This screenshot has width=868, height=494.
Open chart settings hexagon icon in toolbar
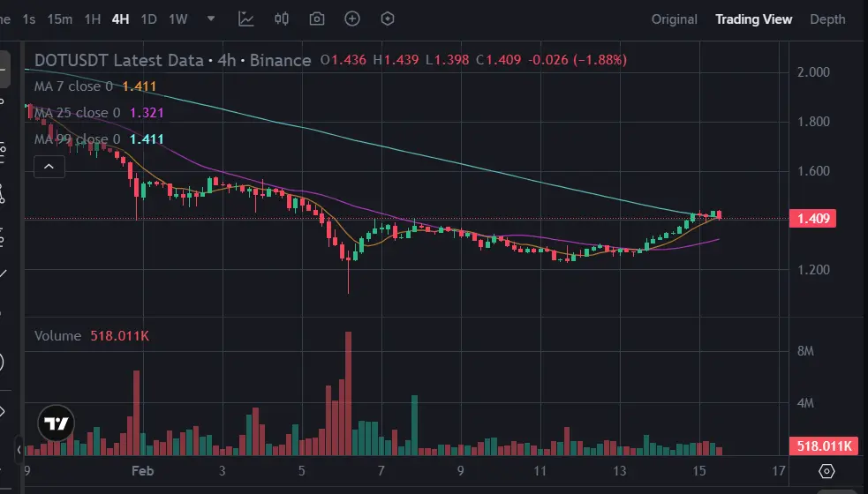388,19
